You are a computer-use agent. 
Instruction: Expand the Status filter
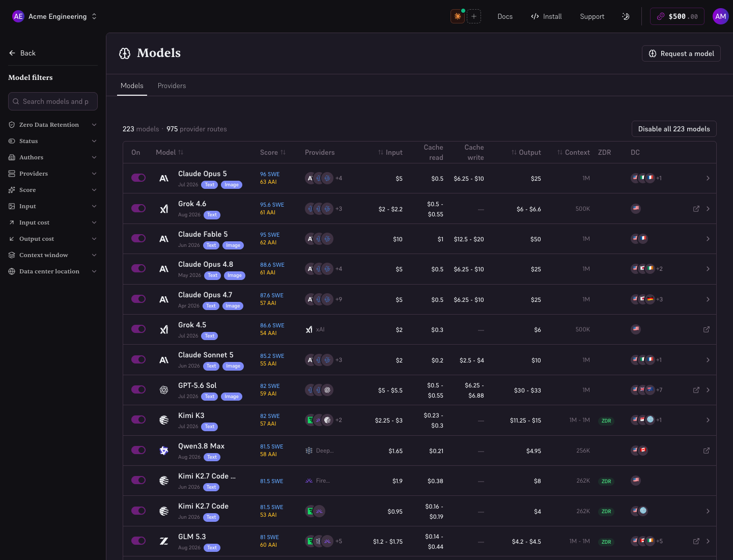pos(53,141)
